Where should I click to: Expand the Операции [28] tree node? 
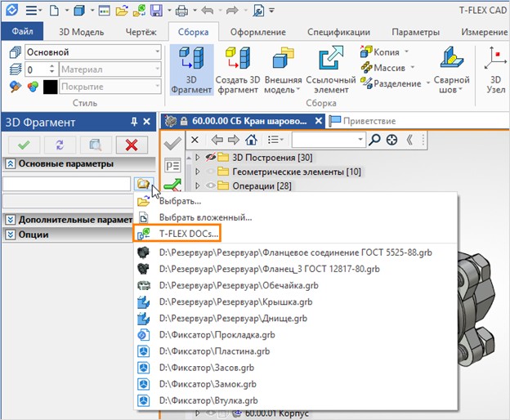[x=198, y=185]
